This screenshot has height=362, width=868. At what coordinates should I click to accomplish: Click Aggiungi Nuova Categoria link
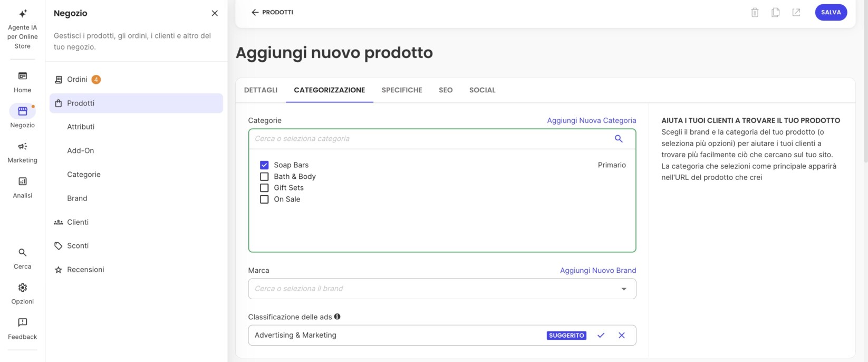coord(592,120)
